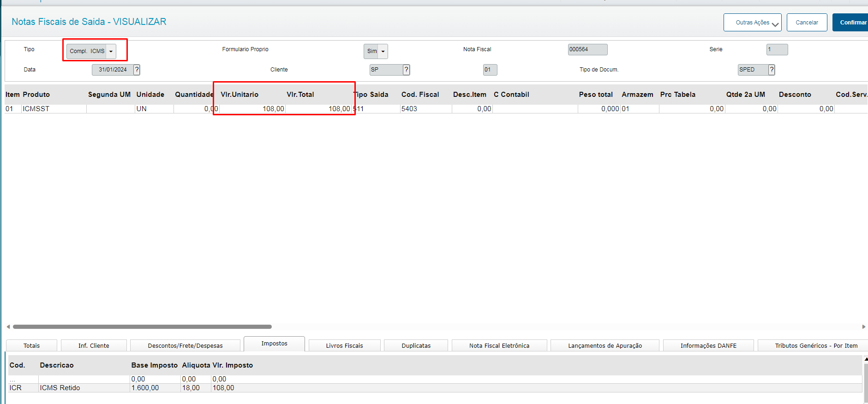The width and height of the screenshot is (868, 404).
Task: Open the Outras Ações dropdown menu
Action: [752, 23]
